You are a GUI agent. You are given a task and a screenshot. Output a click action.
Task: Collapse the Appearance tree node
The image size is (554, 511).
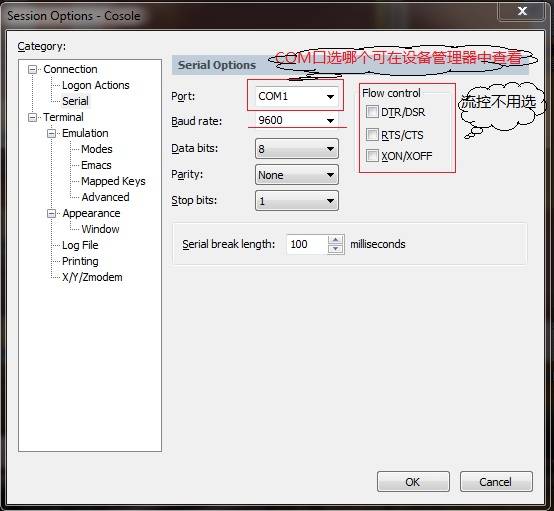[52, 213]
